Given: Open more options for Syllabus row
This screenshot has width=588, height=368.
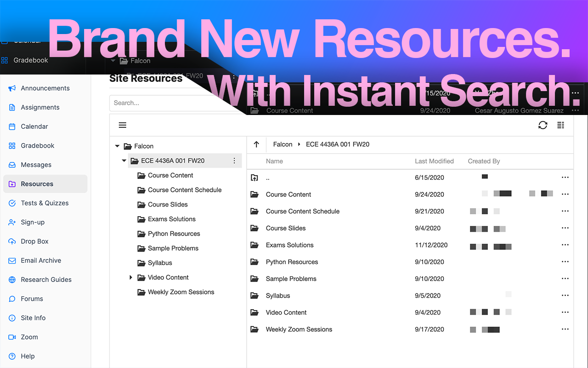Looking at the screenshot, I should click(x=565, y=296).
